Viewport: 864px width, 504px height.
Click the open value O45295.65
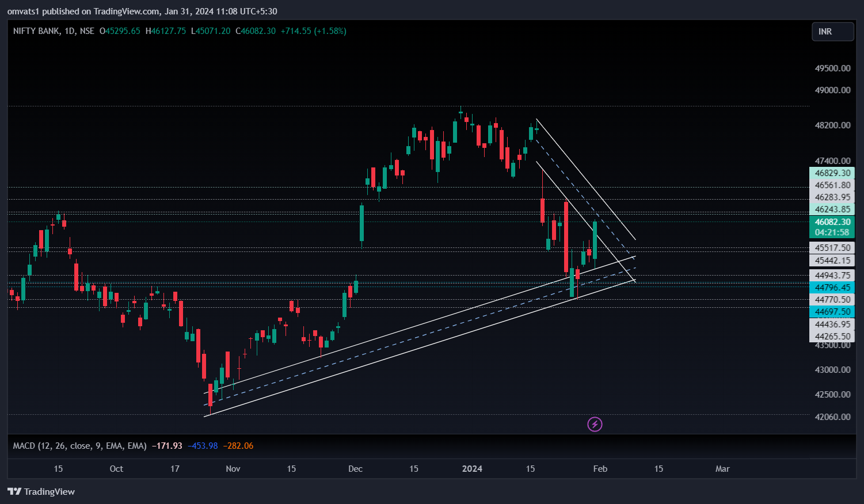[x=120, y=31]
